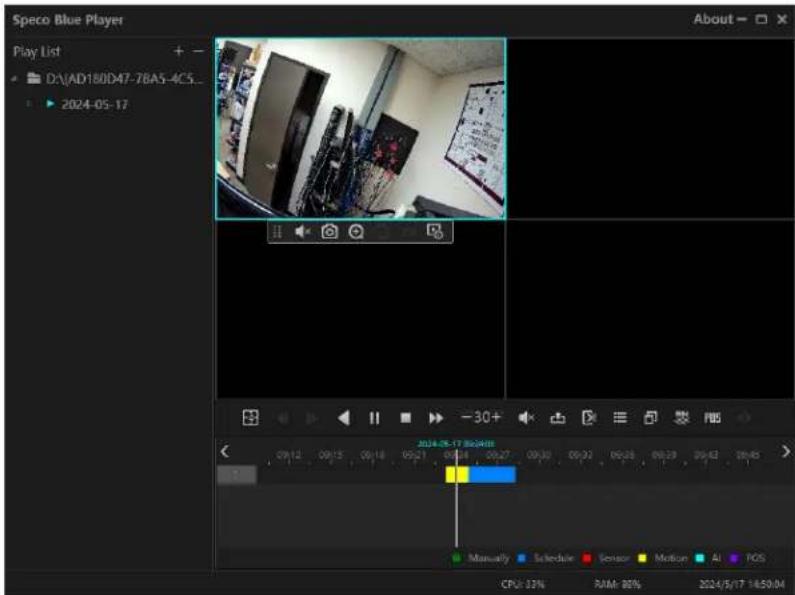Mute audio in the video pane toolbar
795x595 pixels.
302,232
